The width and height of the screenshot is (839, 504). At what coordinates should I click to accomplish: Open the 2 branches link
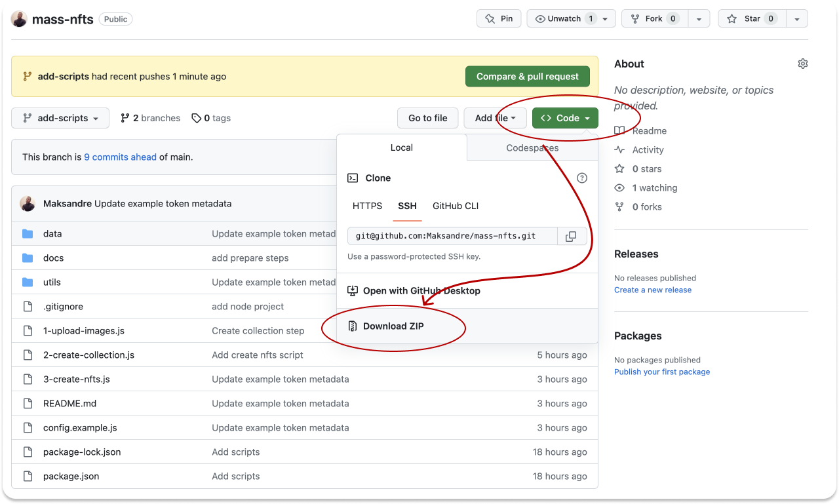point(150,118)
